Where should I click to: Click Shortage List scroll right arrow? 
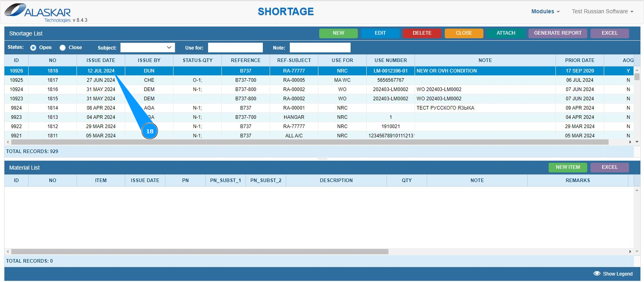(x=630, y=142)
